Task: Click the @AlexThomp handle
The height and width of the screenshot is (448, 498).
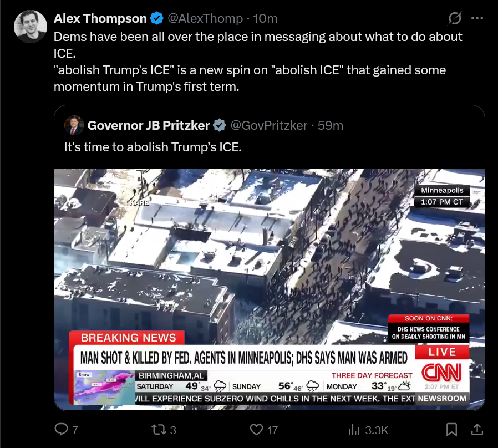Action: pyautogui.click(x=205, y=18)
